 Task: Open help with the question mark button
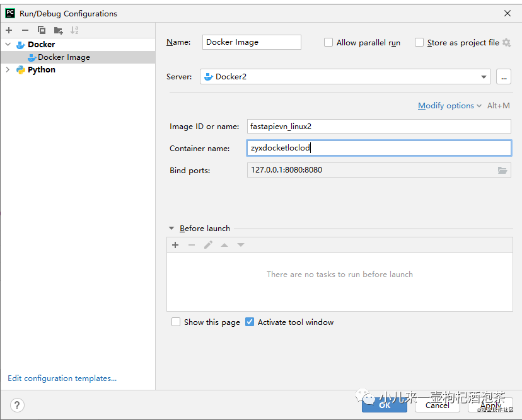click(17, 405)
